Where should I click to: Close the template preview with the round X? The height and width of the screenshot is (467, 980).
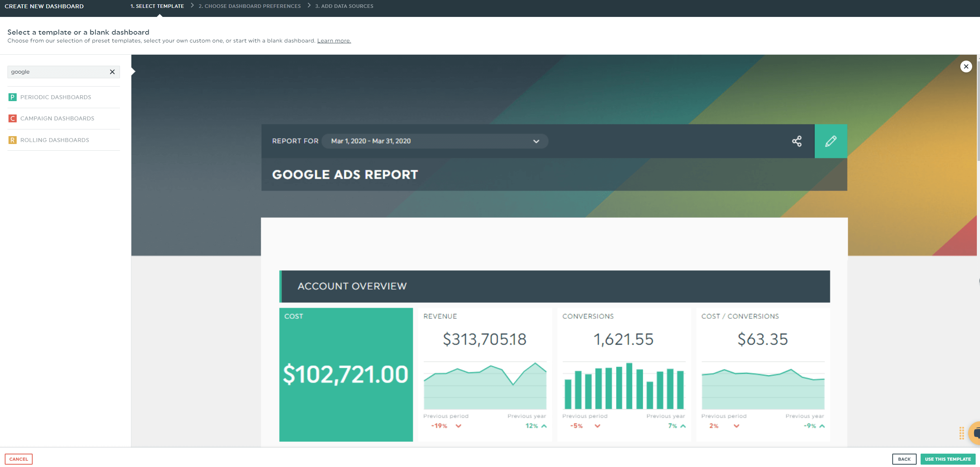coord(966,66)
